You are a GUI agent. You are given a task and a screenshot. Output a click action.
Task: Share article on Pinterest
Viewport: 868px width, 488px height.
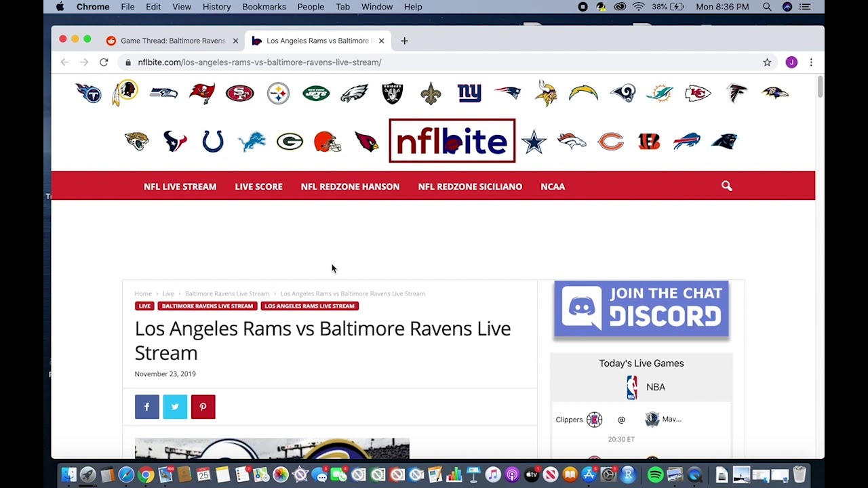click(x=203, y=407)
